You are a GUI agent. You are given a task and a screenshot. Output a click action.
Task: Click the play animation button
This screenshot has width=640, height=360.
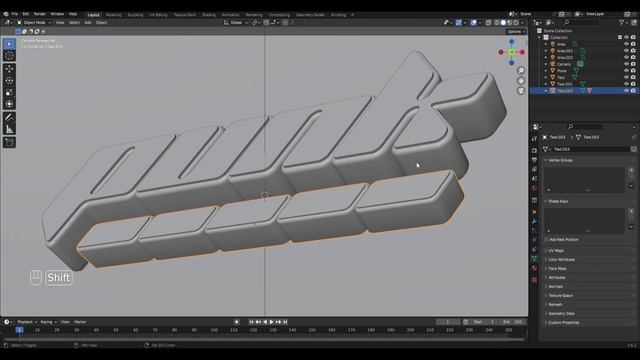click(271, 322)
